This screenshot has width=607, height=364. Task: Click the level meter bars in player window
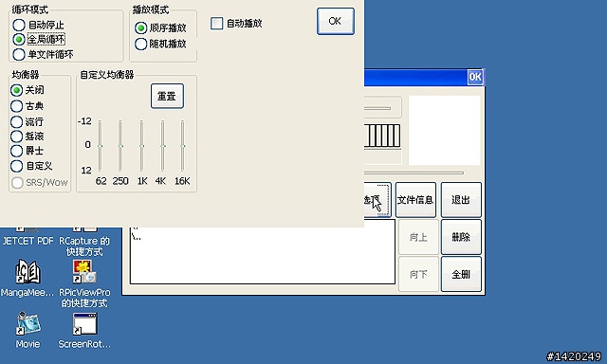click(x=382, y=136)
